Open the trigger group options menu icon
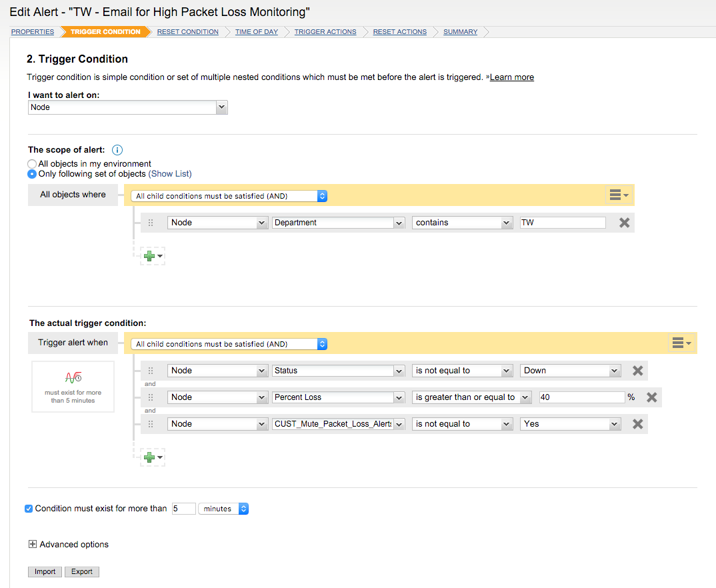 681,343
